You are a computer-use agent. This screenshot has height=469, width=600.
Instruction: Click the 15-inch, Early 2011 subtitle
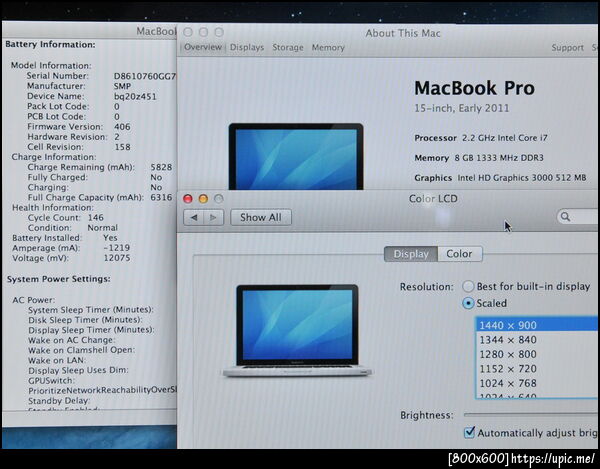(462, 109)
